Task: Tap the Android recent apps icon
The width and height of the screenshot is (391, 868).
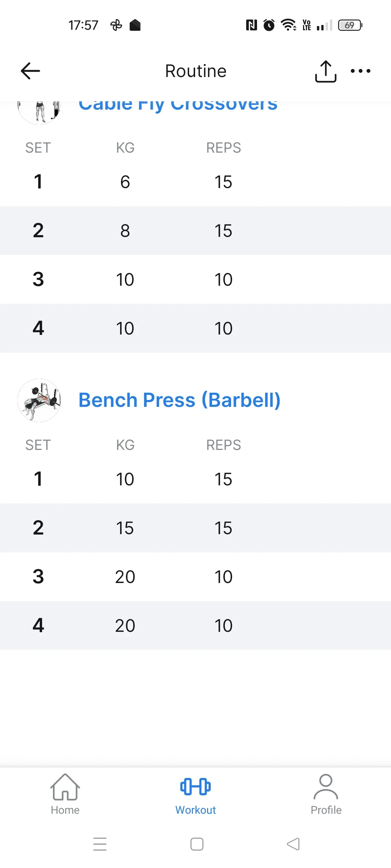Action: click(x=100, y=844)
